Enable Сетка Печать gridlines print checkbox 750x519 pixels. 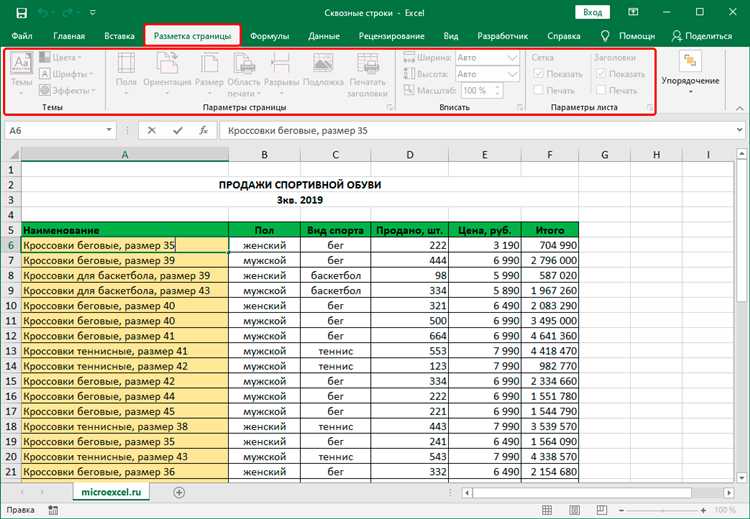(x=539, y=90)
